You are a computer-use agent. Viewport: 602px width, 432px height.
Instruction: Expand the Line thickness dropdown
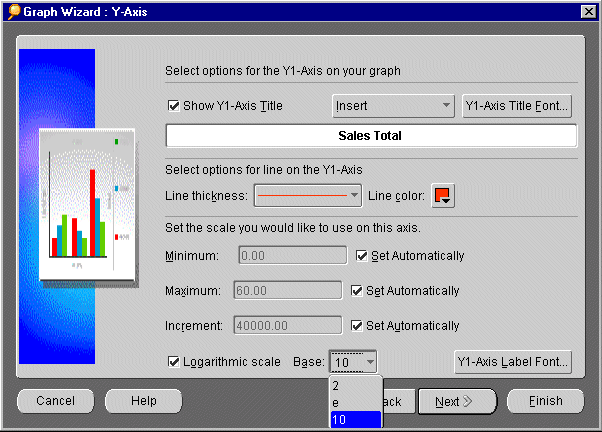point(307,195)
